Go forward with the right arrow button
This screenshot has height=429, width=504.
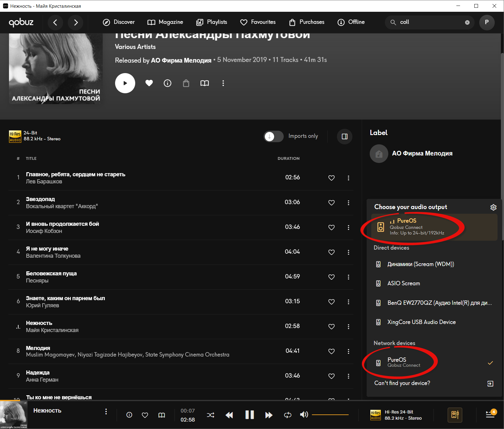tap(76, 22)
